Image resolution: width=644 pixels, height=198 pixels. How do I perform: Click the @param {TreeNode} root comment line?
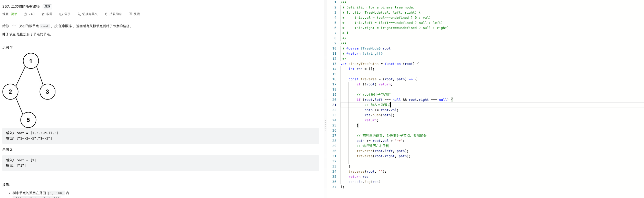[x=366, y=48]
